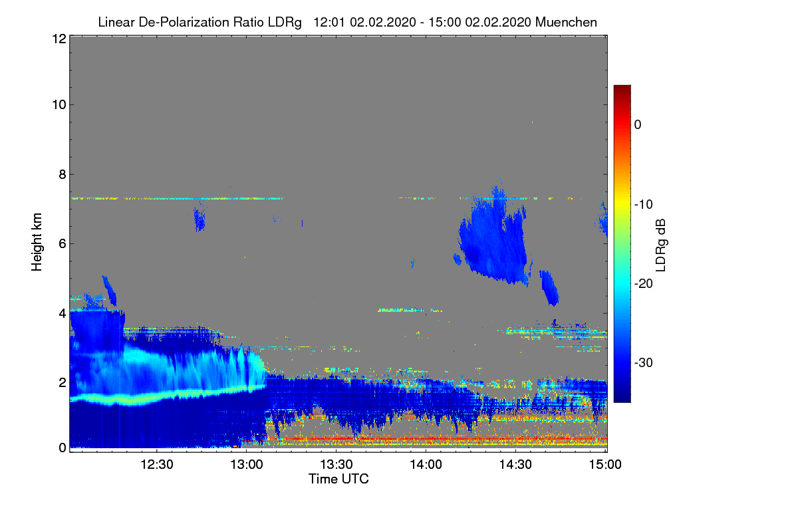Click the 13:00 time tick label
Screen dimensions: 798x532
coord(247,464)
